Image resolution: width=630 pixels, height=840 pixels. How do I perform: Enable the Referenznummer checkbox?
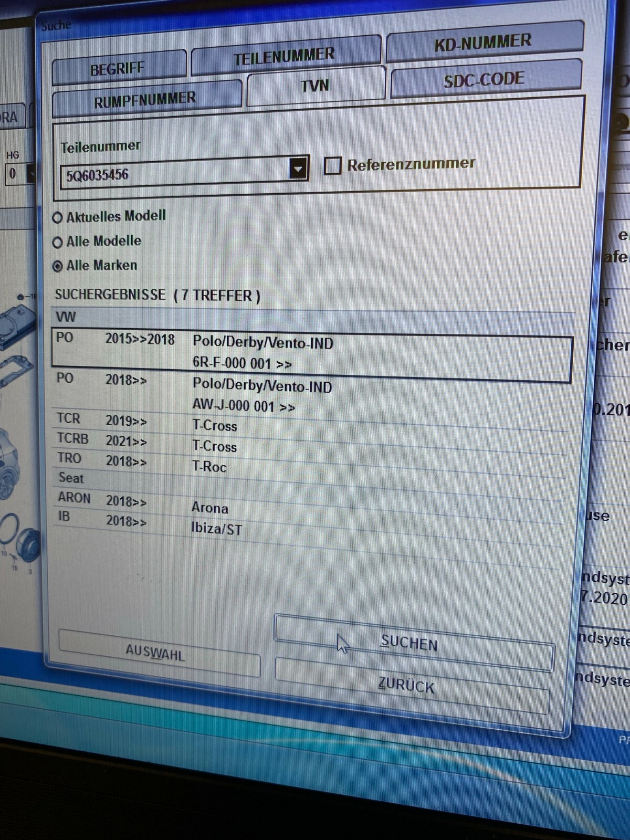coord(332,166)
